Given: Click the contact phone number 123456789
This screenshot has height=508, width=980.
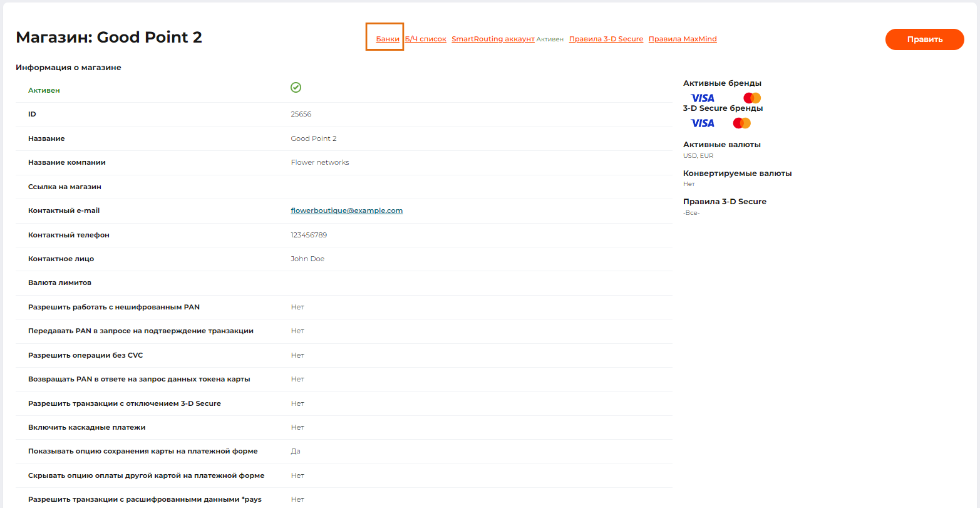Looking at the screenshot, I should [309, 236].
